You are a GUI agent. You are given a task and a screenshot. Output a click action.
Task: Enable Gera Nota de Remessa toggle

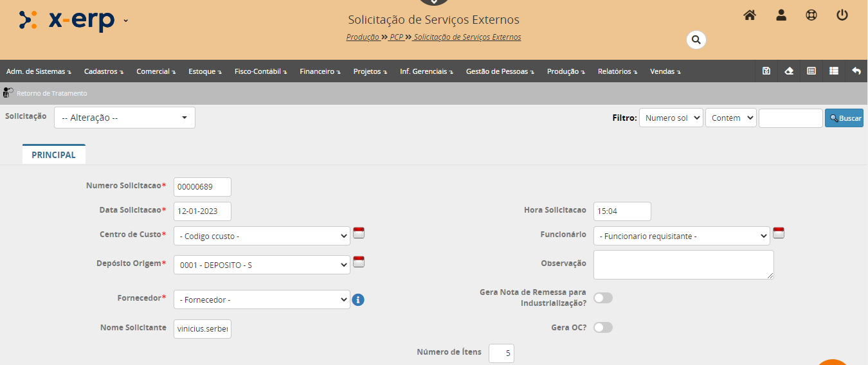(603, 298)
